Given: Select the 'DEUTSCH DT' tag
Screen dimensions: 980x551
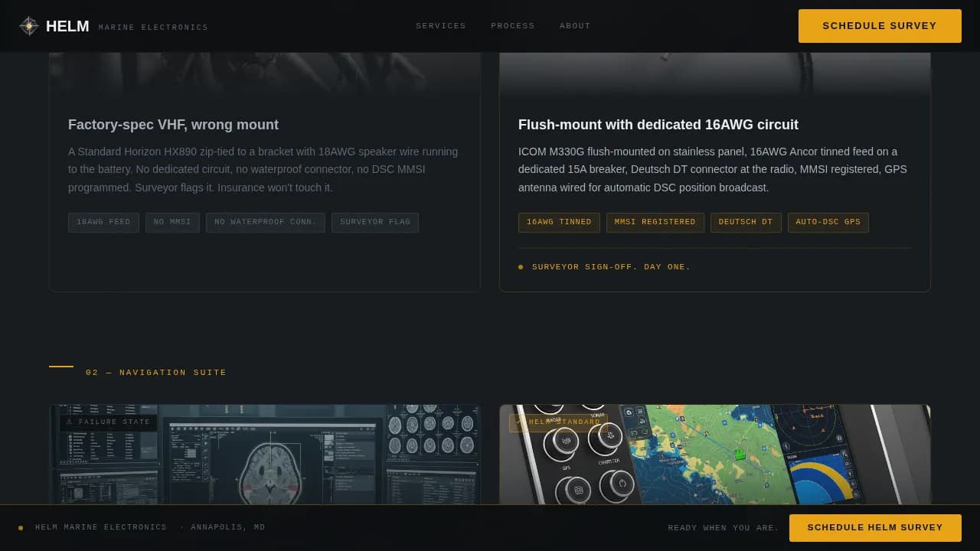Looking at the screenshot, I should (746, 223).
